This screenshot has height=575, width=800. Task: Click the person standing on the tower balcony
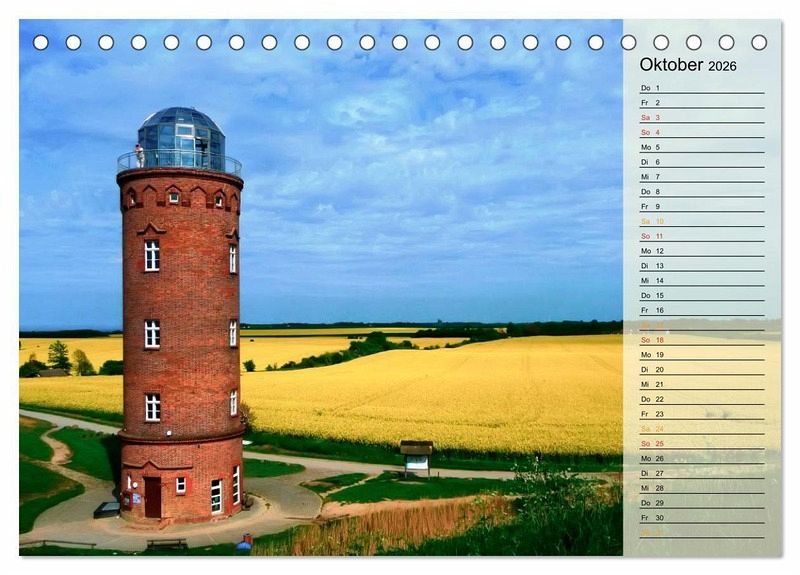coord(140,155)
